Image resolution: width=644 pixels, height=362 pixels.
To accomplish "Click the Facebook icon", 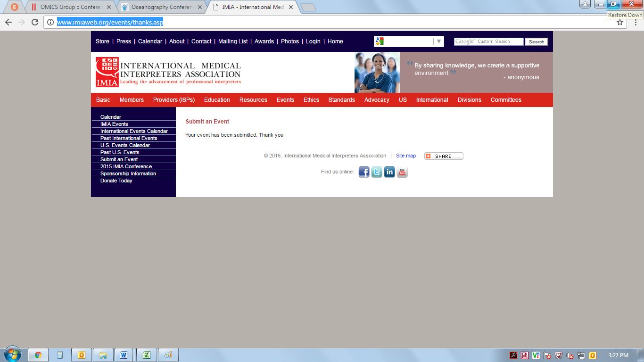I will (364, 172).
